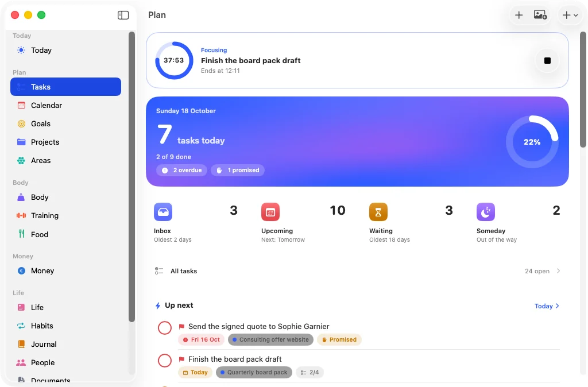Image resolution: width=588 pixels, height=387 pixels.
Task: Click the 22% progress ring
Action: (x=532, y=142)
